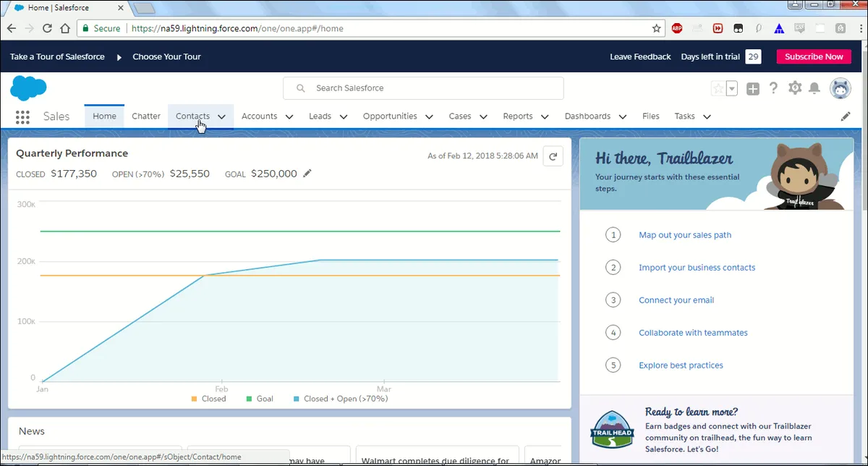This screenshot has width=868, height=466.
Task: Open the favorites list dropdown arrow
Action: click(x=731, y=88)
